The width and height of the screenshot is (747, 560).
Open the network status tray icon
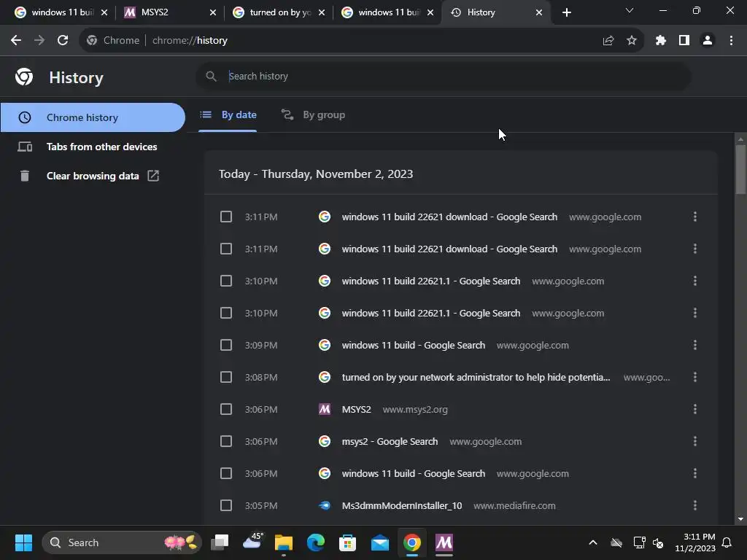[639, 542]
